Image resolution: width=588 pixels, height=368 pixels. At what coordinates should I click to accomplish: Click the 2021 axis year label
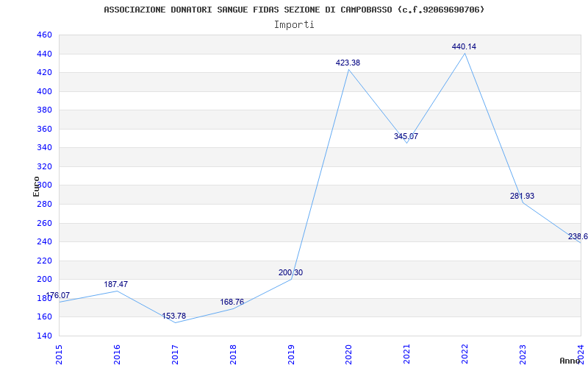(x=407, y=355)
